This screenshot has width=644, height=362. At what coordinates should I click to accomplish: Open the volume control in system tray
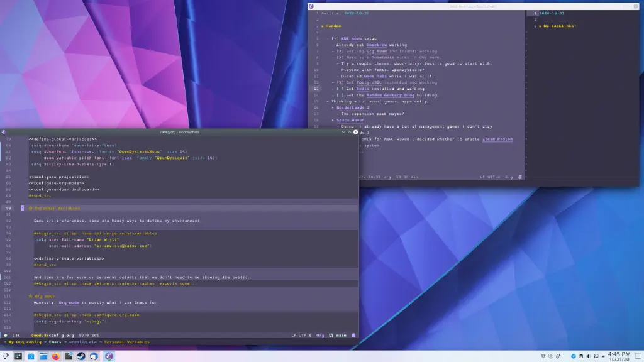pos(588,356)
